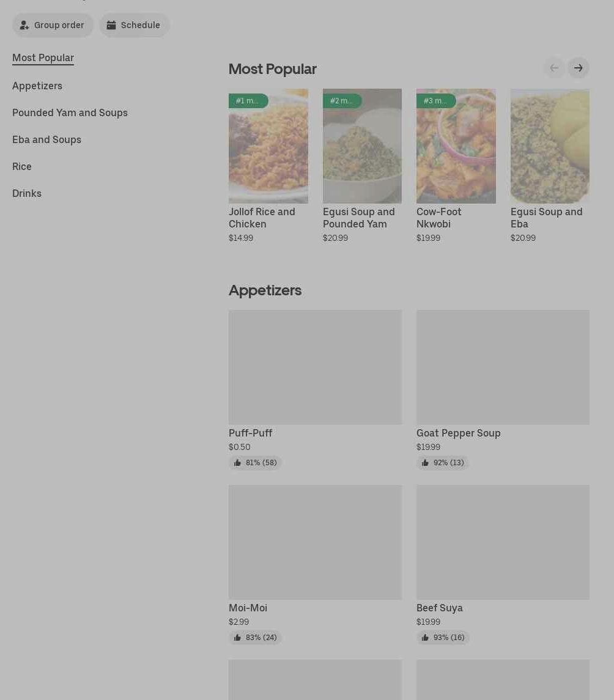Click the previous arrow in Most Popular carousel
614x700 pixels.
(554, 68)
